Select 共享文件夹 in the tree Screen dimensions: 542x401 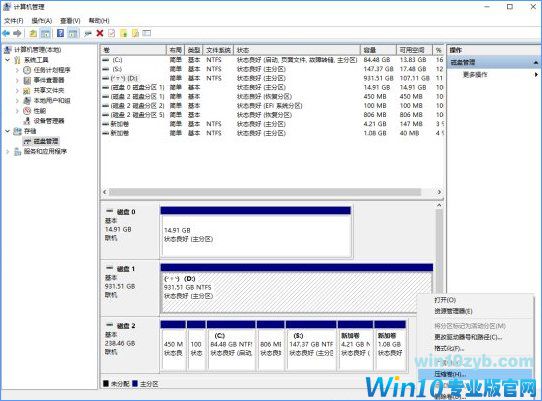click(49, 91)
